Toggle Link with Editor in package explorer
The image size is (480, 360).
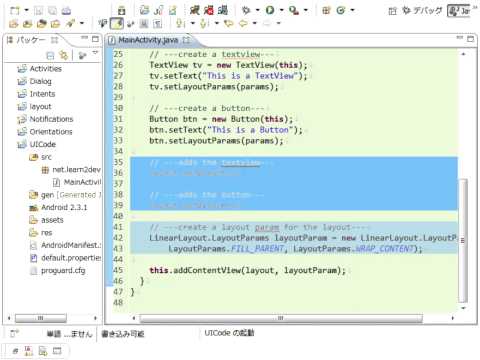pyautogui.click(x=63, y=55)
